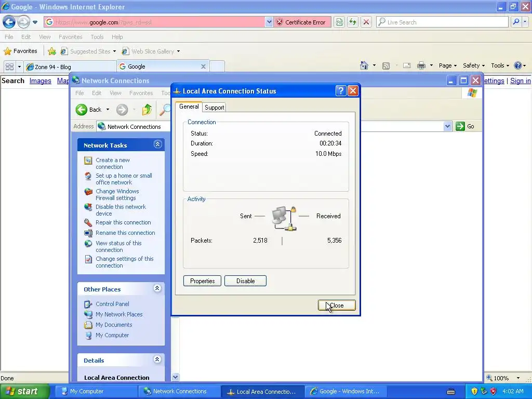532x399 pixels.
Task: Switch to the Support tab
Action: 214,107
